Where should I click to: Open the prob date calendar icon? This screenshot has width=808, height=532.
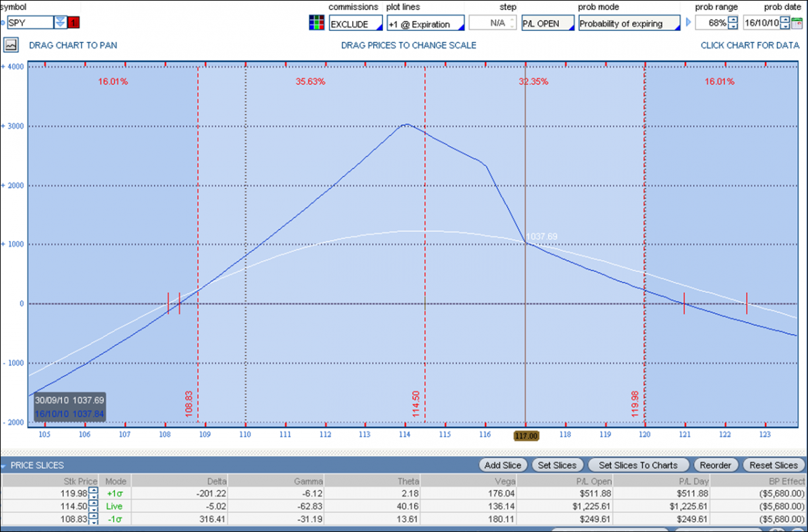(x=797, y=23)
